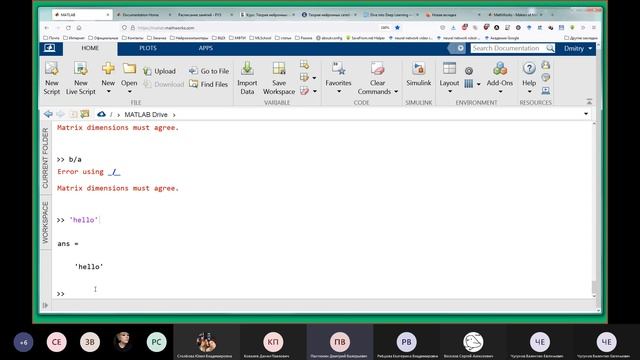Click the 'hello' command text

83,220
